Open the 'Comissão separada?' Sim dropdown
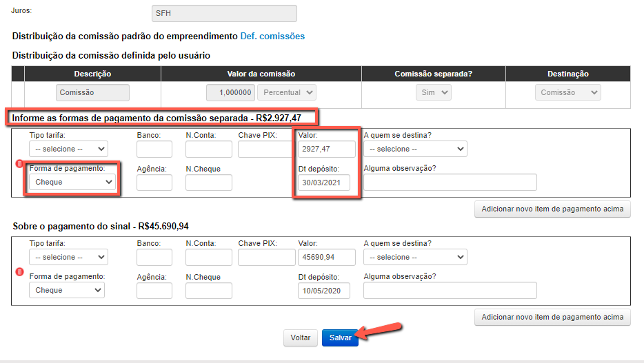 pos(433,92)
